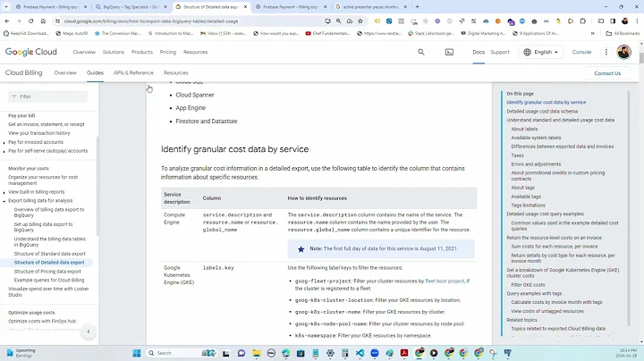This screenshot has width=644, height=361.
Task: Expand Pay for invoiced accounts section
Action: [4, 142]
